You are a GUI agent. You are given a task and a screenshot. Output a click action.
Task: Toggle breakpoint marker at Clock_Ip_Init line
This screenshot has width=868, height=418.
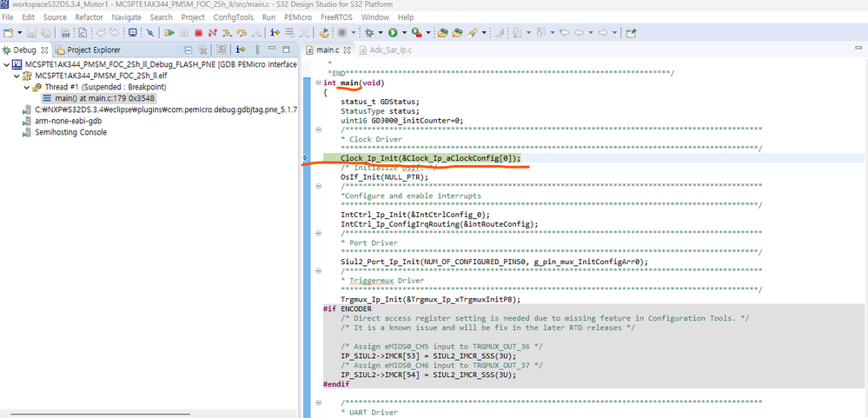pos(304,158)
